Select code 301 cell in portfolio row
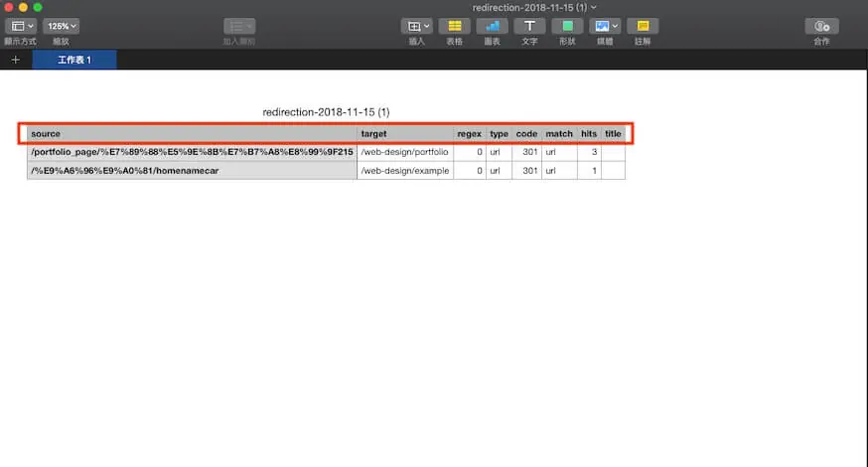The image size is (868, 467). coord(526,152)
